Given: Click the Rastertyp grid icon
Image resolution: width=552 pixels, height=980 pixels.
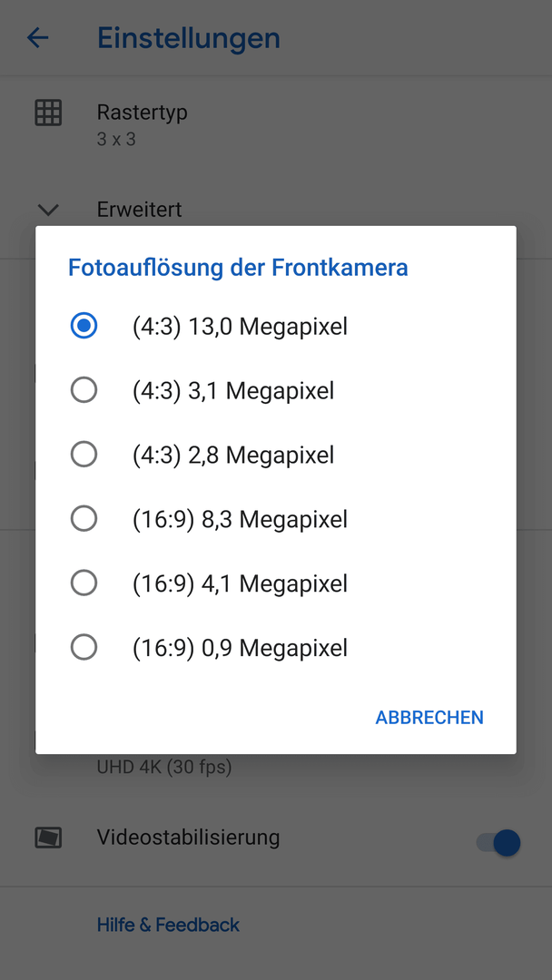Looking at the screenshot, I should tap(48, 113).
